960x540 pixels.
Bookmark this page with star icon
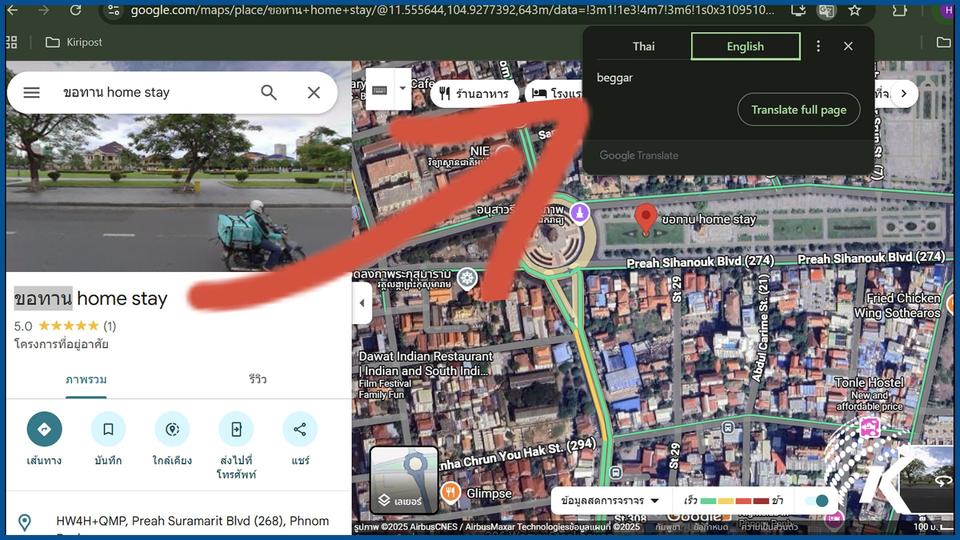click(854, 10)
